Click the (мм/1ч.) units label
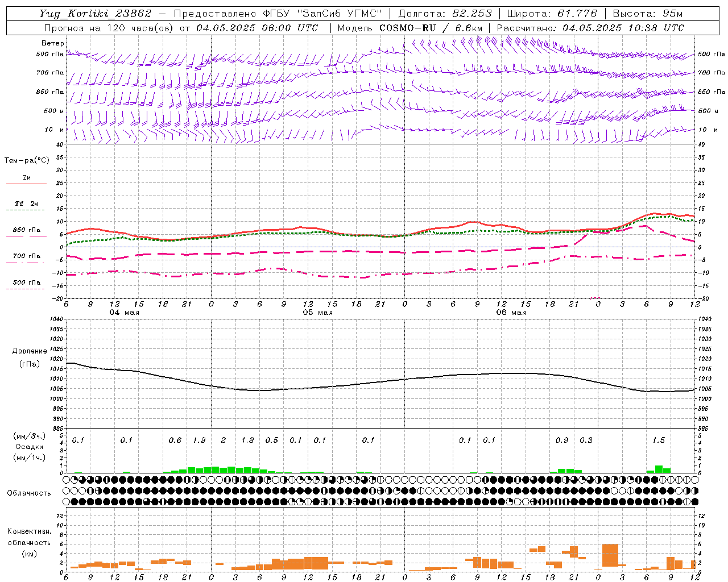 (x=30, y=458)
